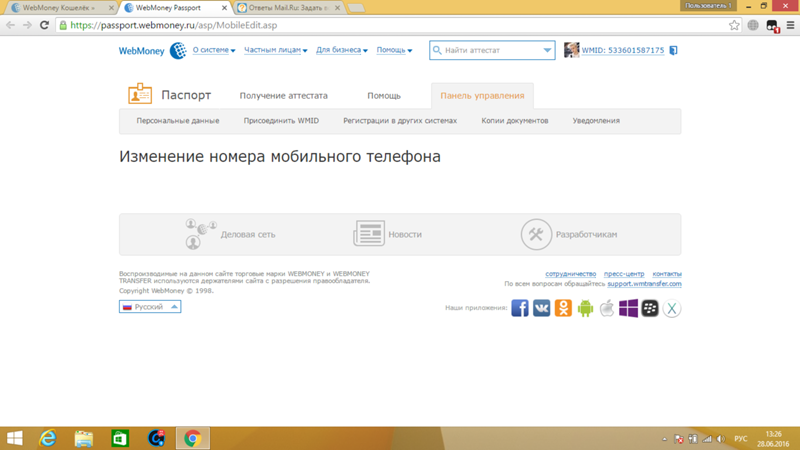Click the blue icon after WMID number
800x450 pixels.
coord(673,50)
